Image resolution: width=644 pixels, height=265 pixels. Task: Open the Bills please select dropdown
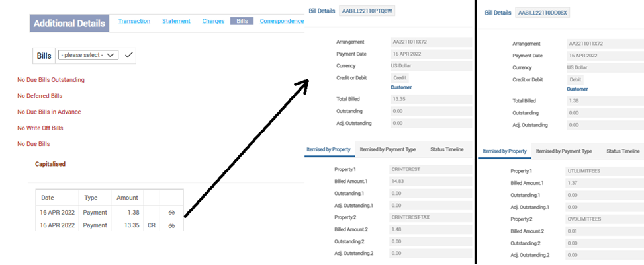click(x=88, y=55)
